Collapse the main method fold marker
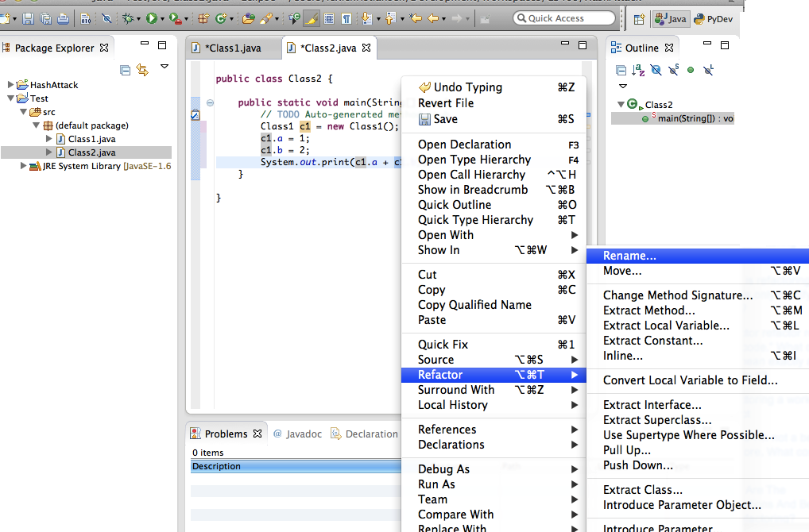This screenshot has width=809, height=532. click(x=210, y=102)
